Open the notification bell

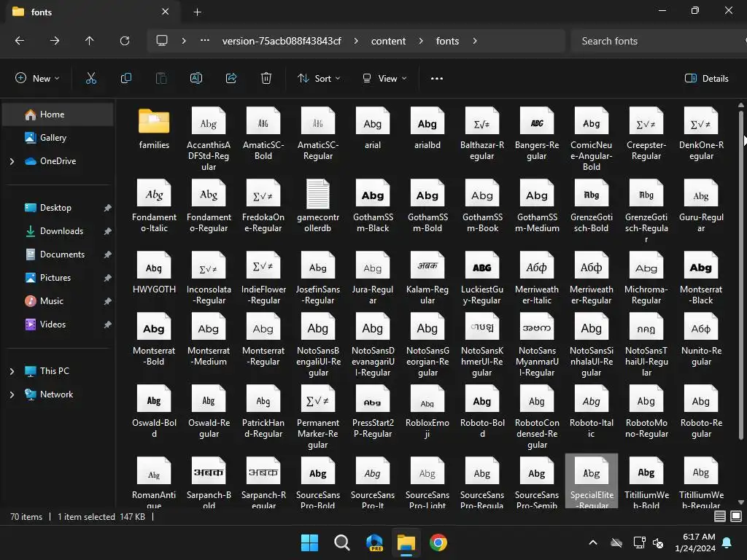(727, 542)
